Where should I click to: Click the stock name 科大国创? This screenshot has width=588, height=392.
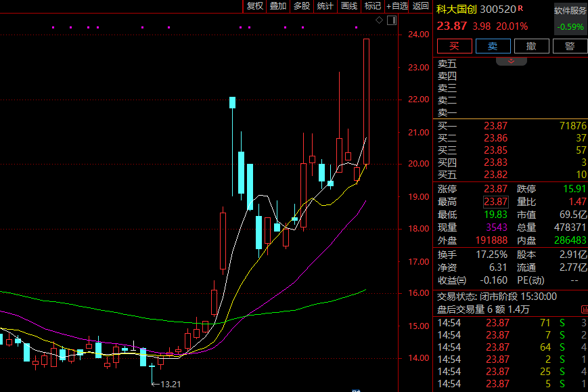pos(456,9)
